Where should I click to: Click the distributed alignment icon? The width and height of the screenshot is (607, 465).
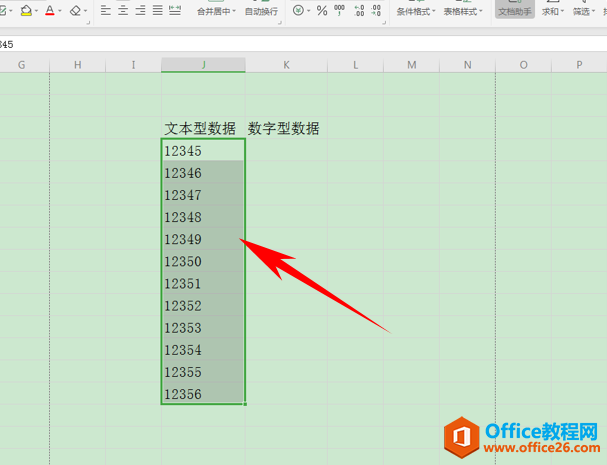[175, 10]
